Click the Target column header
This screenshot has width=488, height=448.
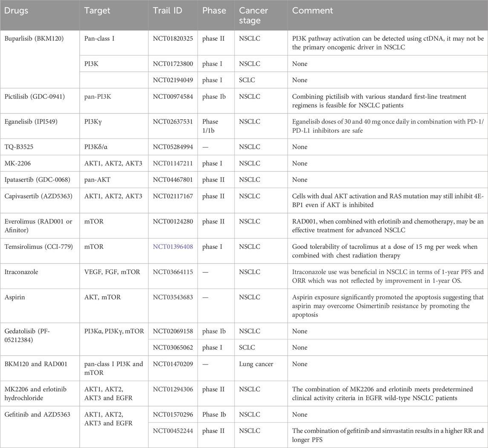click(97, 10)
